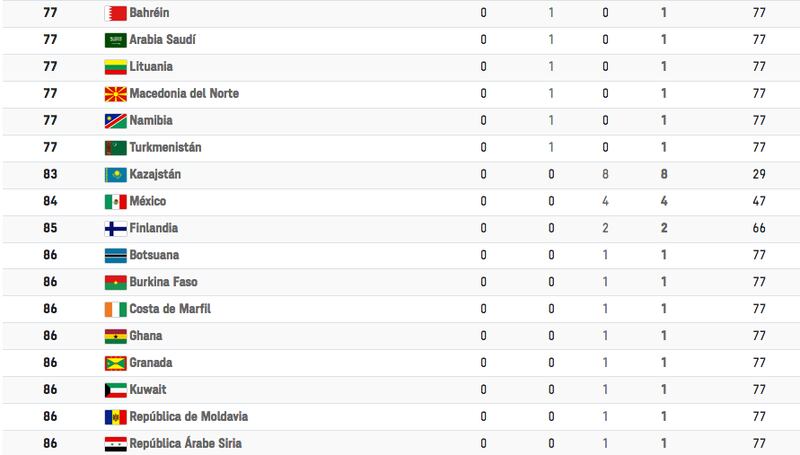800x455 pixels.
Task: Click the Finlandia flag icon
Action: point(115,229)
